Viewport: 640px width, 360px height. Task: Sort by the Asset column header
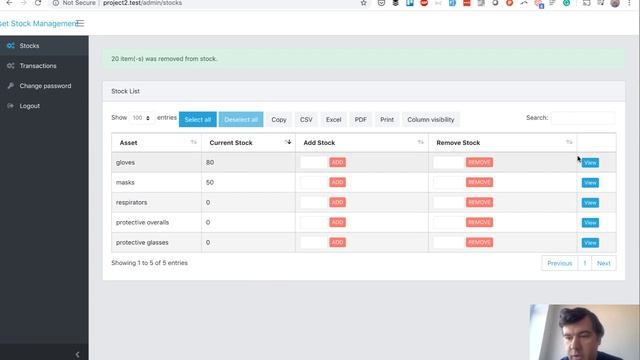156,142
